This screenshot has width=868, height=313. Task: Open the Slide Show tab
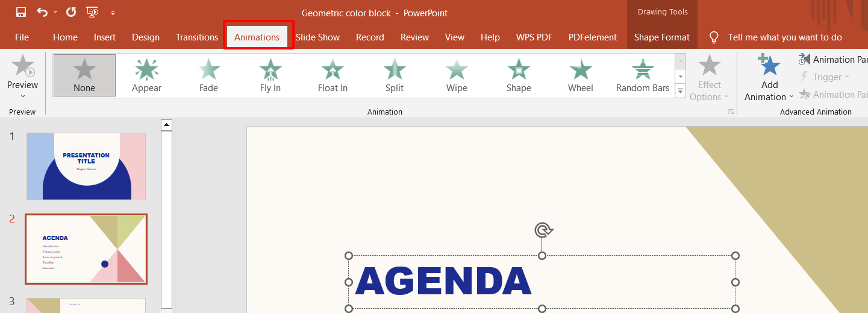pos(318,37)
